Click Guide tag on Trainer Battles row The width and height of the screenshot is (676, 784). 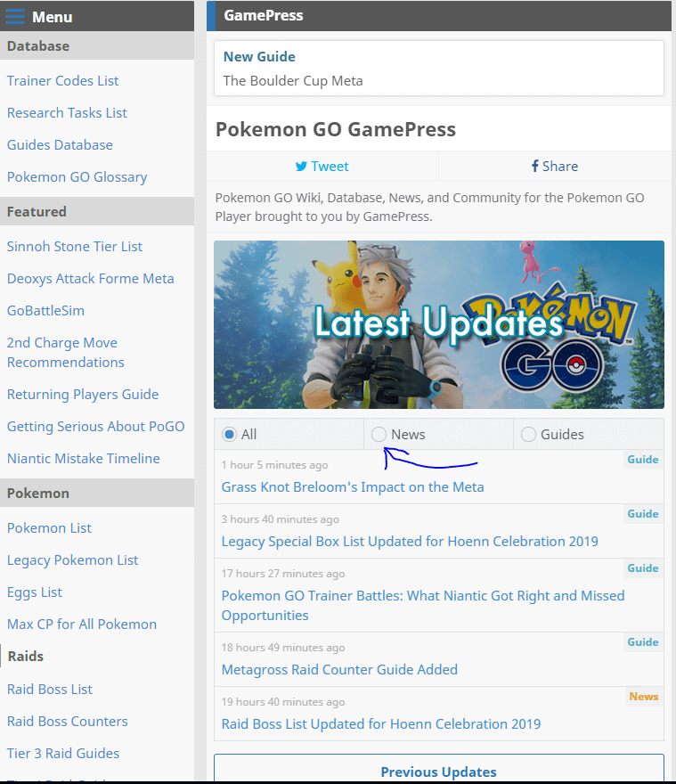point(643,568)
